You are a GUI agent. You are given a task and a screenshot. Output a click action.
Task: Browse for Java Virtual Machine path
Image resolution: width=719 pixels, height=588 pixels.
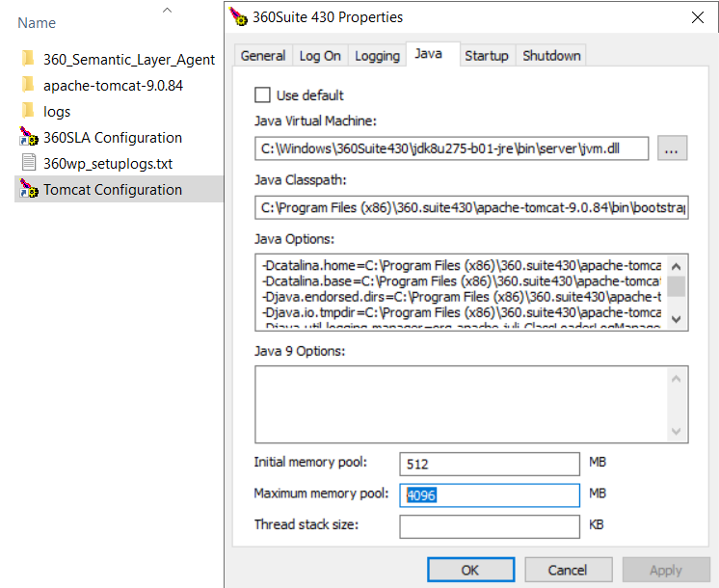672,148
